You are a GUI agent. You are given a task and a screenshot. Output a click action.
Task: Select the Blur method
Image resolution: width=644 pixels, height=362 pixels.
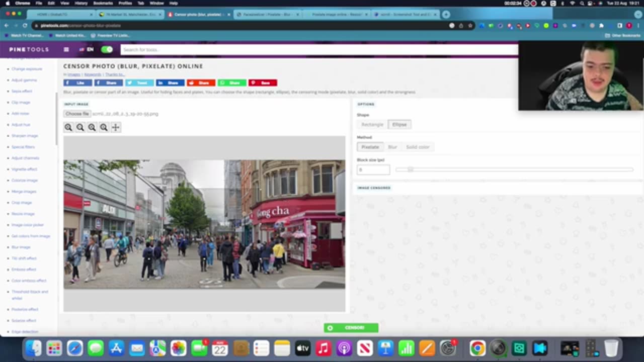coord(392,147)
